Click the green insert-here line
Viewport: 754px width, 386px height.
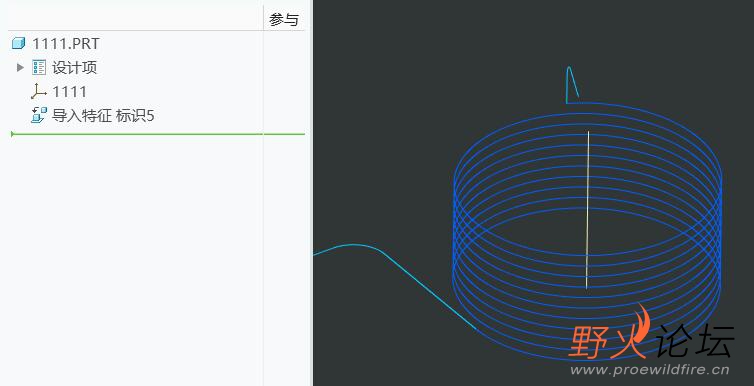(x=159, y=134)
